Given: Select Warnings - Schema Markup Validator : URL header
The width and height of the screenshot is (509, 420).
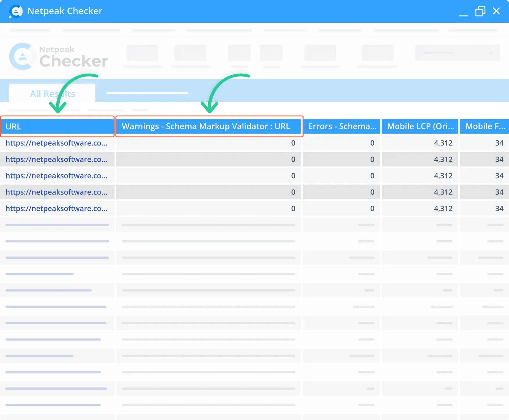Looking at the screenshot, I should pyautogui.click(x=209, y=126).
